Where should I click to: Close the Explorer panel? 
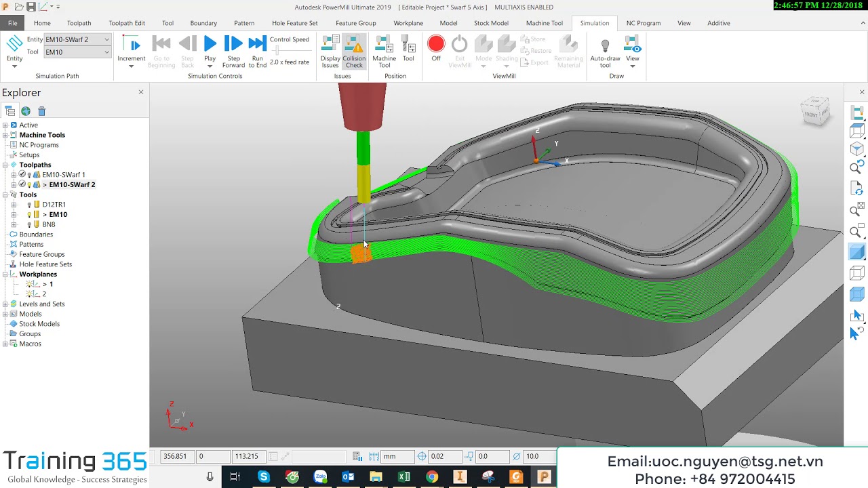click(141, 92)
